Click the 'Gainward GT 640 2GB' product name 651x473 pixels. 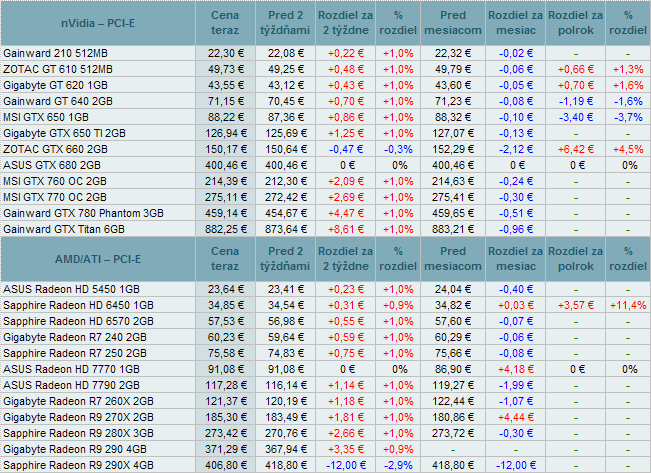[58, 101]
